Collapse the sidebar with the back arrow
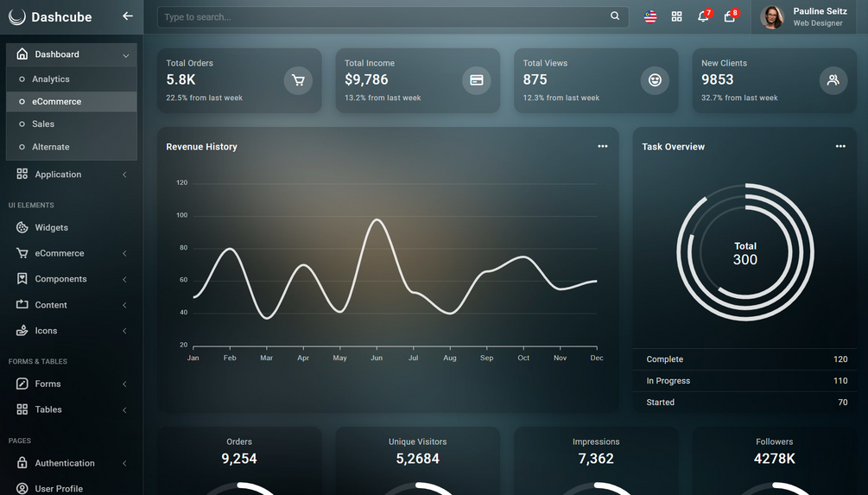 click(x=128, y=16)
